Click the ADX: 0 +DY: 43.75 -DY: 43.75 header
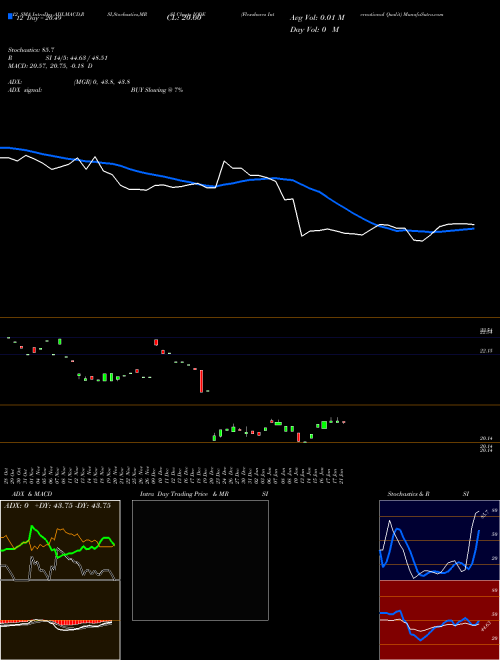 point(57,506)
